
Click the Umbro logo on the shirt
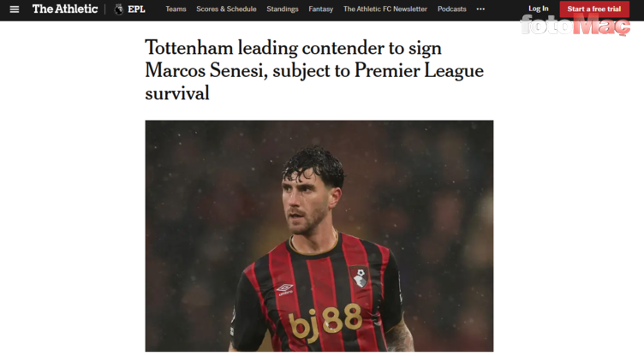(284, 289)
